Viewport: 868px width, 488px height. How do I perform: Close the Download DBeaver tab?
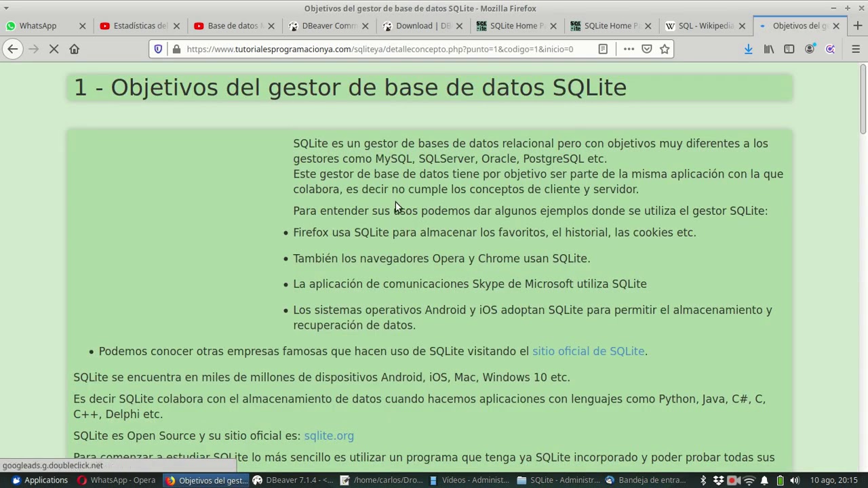click(459, 26)
